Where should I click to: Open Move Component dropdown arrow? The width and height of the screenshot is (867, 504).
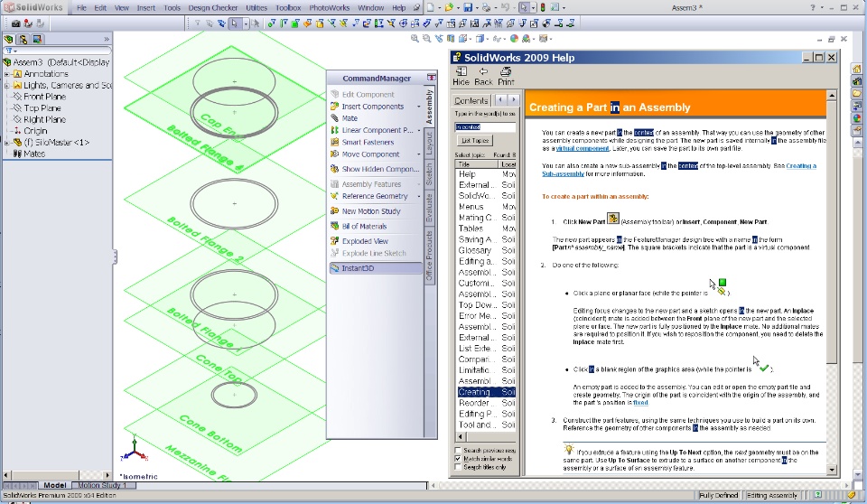pos(418,154)
